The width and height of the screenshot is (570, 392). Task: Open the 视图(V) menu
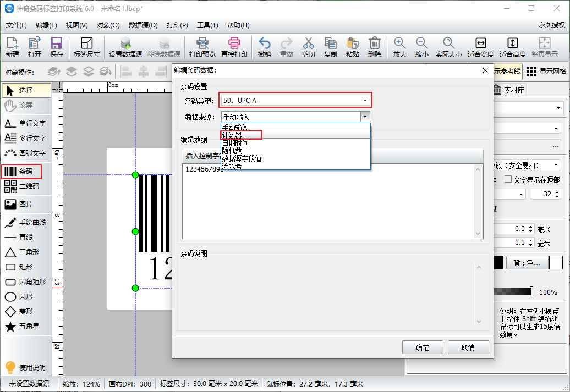(x=76, y=25)
